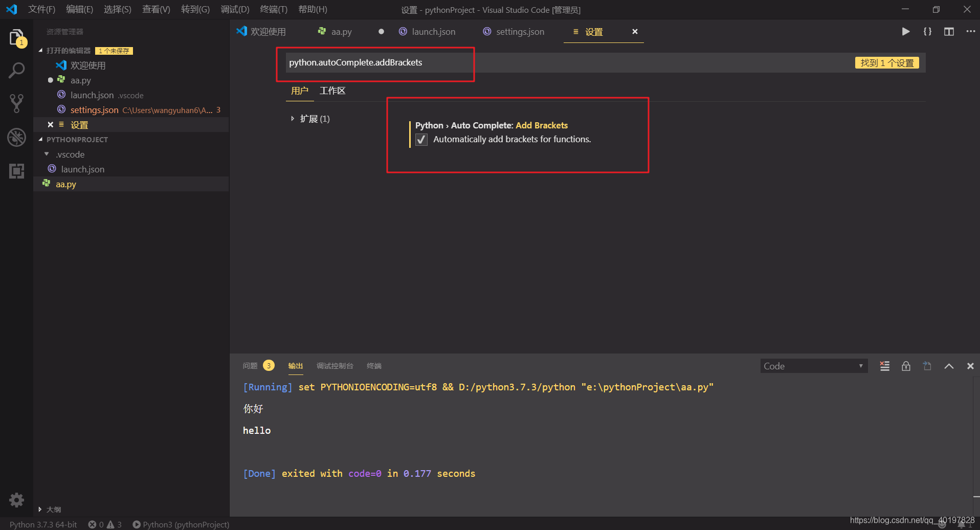Image resolution: width=980 pixels, height=530 pixels.
Task: Switch to the 欢迎使用 editor tab
Action: [268, 32]
